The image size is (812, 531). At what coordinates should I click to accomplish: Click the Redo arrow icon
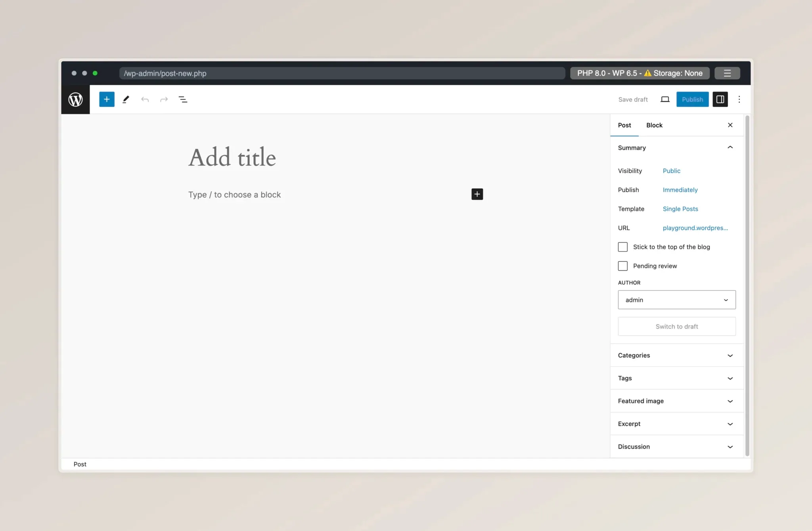coord(164,99)
